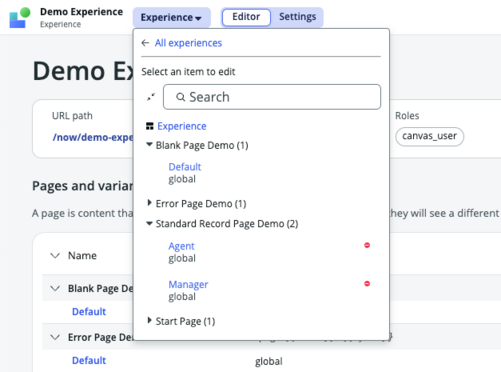
Task: Click the 'global' cell in bottom table row
Action: click(x=269, y=361)
